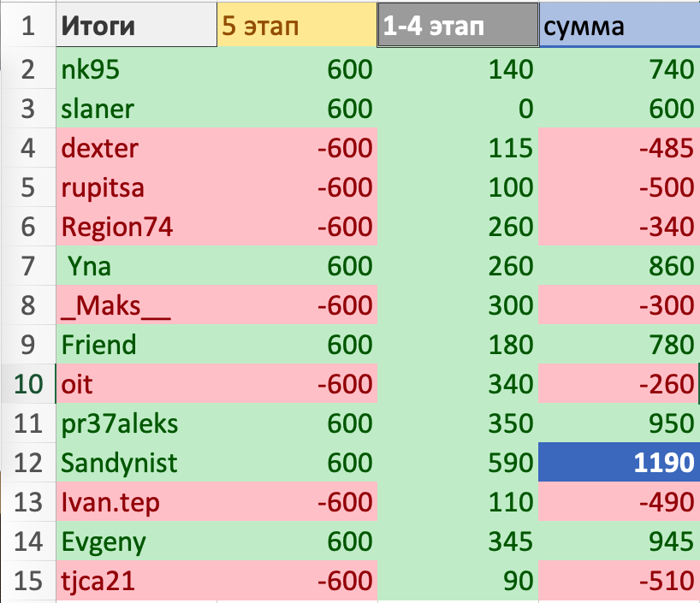700x603 pixels.
Task: Select the "1-4 этап" header cell
Action: click(457, 27)
